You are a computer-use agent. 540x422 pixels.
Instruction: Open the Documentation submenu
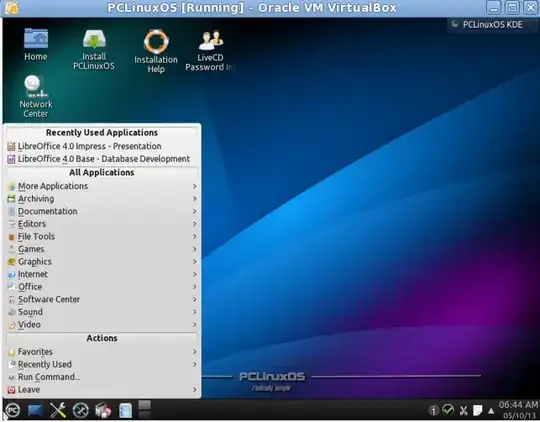click(x=102, y=211)
